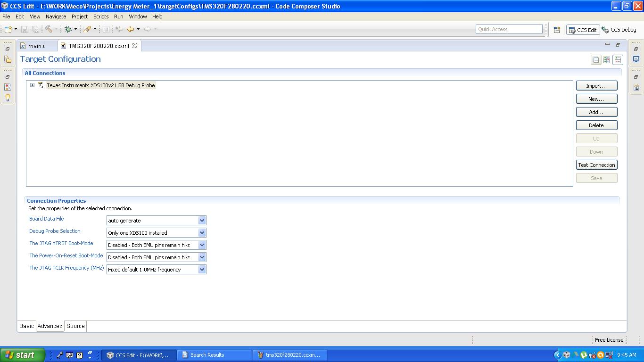Click Free License status bar text
The image size is (644, 362).
point(609,340)
